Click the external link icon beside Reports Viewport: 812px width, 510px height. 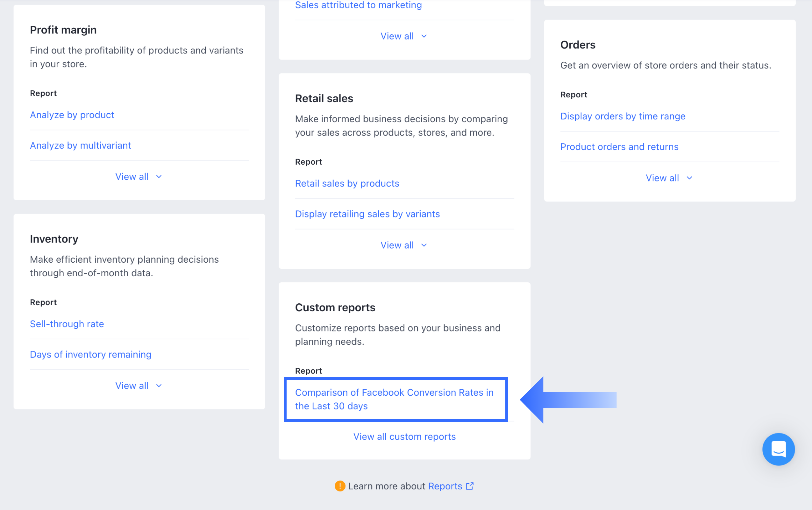click(470, 486)
